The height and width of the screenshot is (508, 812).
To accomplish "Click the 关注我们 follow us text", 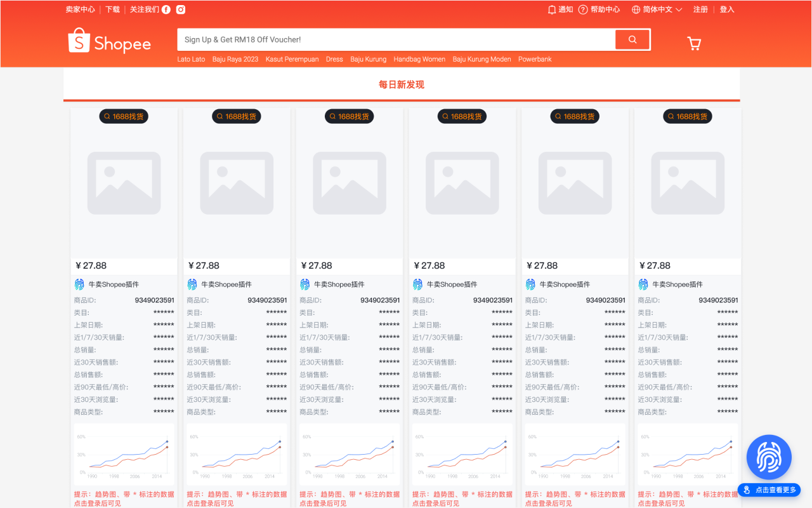I will (x=145, y=10).
